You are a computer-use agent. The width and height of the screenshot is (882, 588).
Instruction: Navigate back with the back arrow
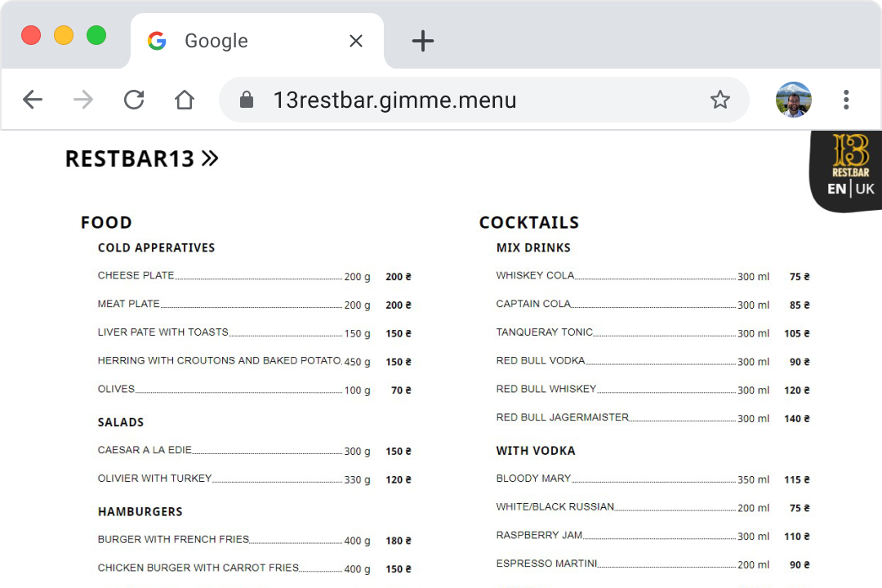33,99
